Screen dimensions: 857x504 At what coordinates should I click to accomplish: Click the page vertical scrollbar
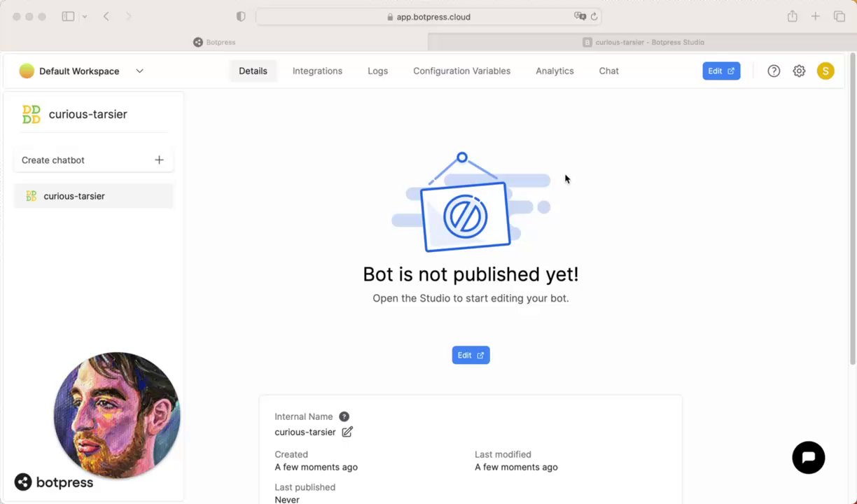pyautogui.click(x=852, y=210)
